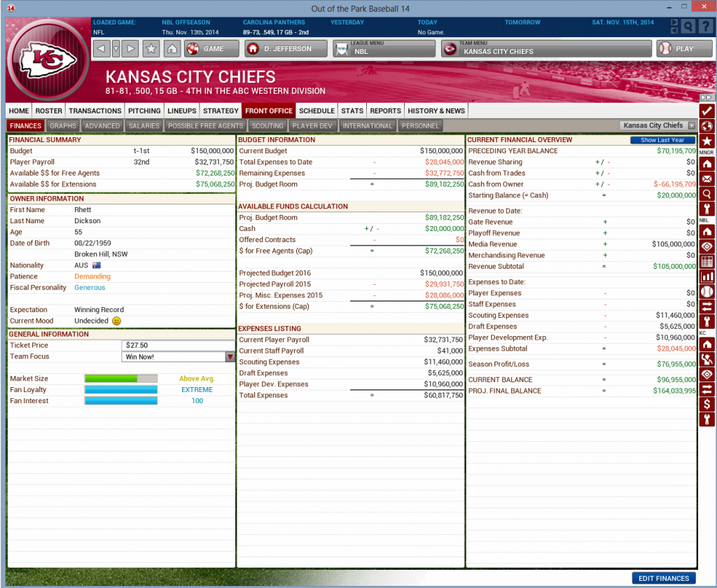Open the SALARIES sub-tab
717x588 pixels.
[144, 126]
